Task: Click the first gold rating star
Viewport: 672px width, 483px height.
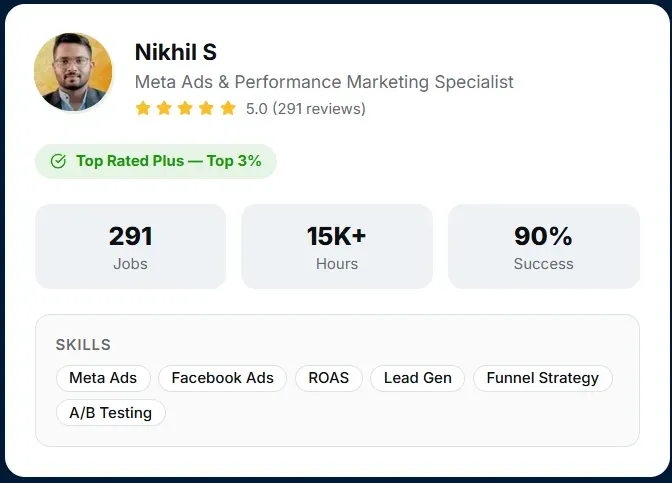Action: pyautogui.click(x=143, y=108)
